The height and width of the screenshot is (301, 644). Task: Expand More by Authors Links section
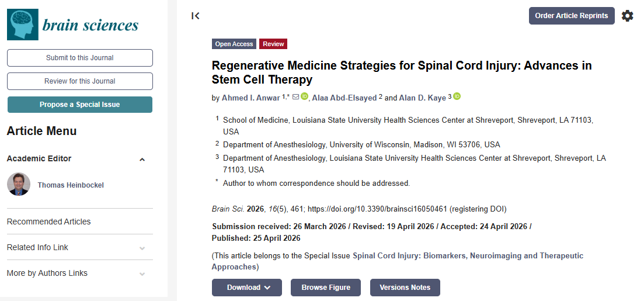142,274
